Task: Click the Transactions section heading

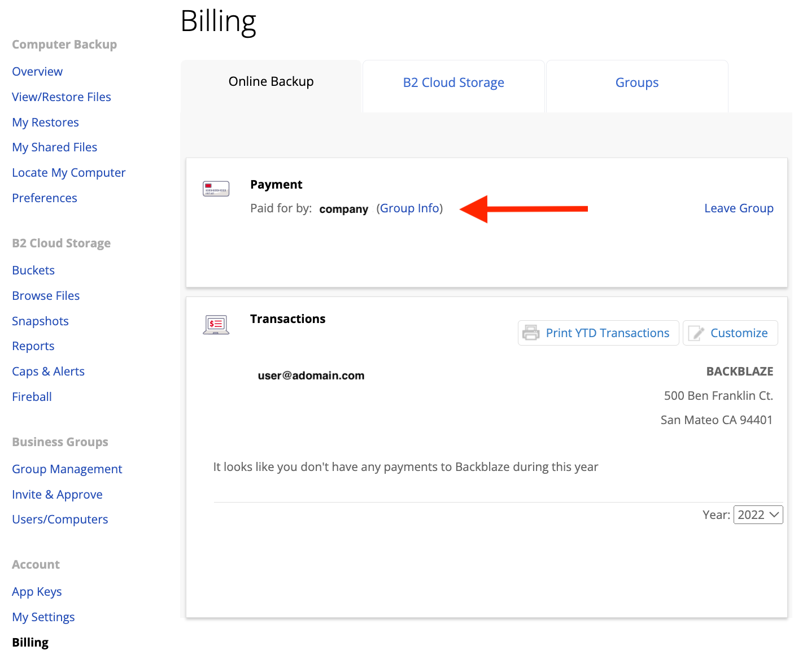Action: click(x=287, y=319)
